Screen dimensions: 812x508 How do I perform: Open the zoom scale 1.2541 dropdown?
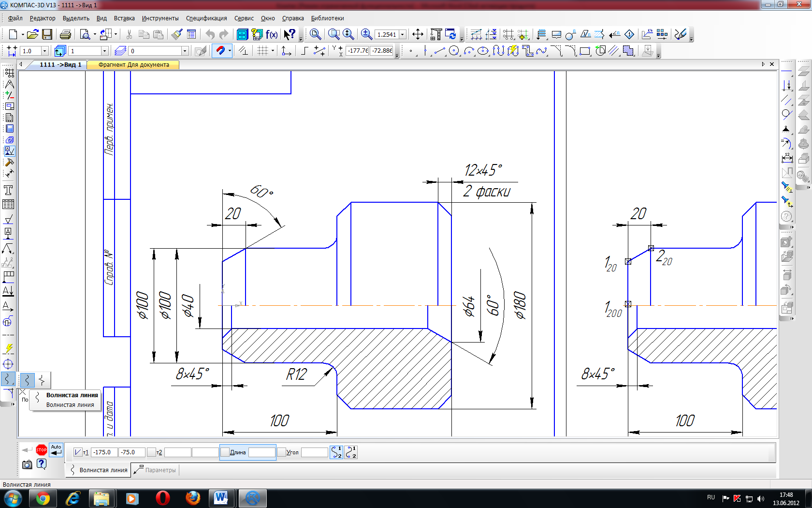402,35
